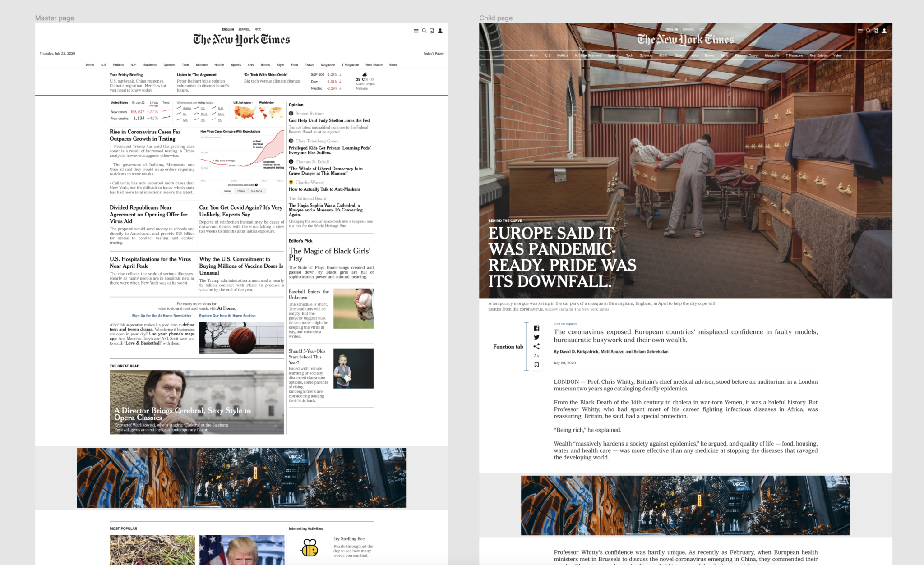The width and height of the screenshot is (924, 565).
Task: Click the generic share icon in function tab
Action: click(536, 346)
